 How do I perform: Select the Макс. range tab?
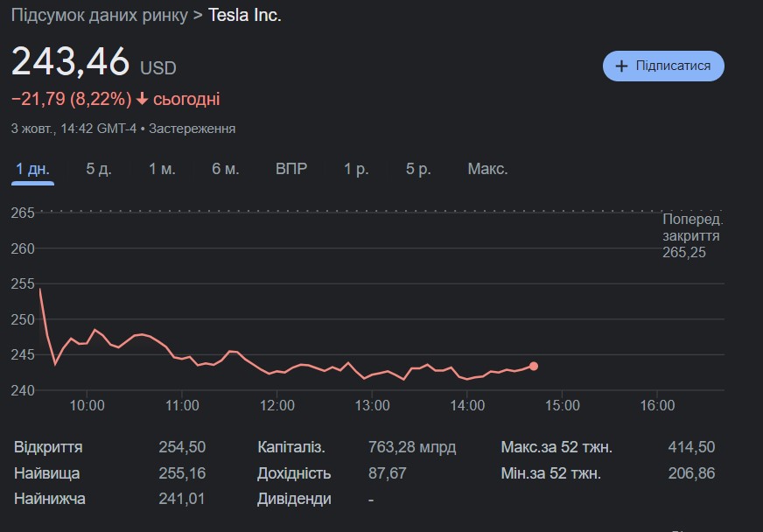tap(487, 169)
